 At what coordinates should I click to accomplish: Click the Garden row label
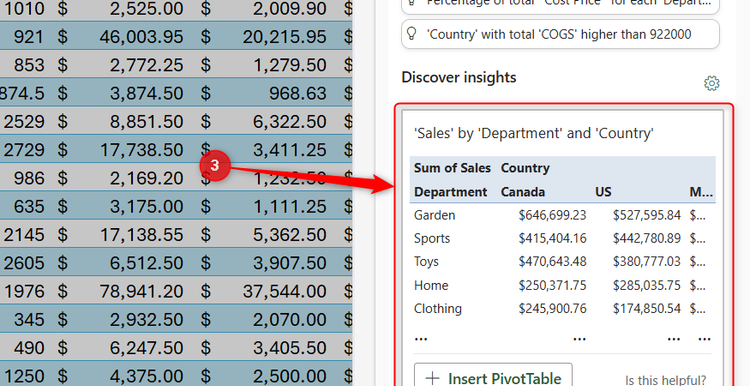[434, 215]
